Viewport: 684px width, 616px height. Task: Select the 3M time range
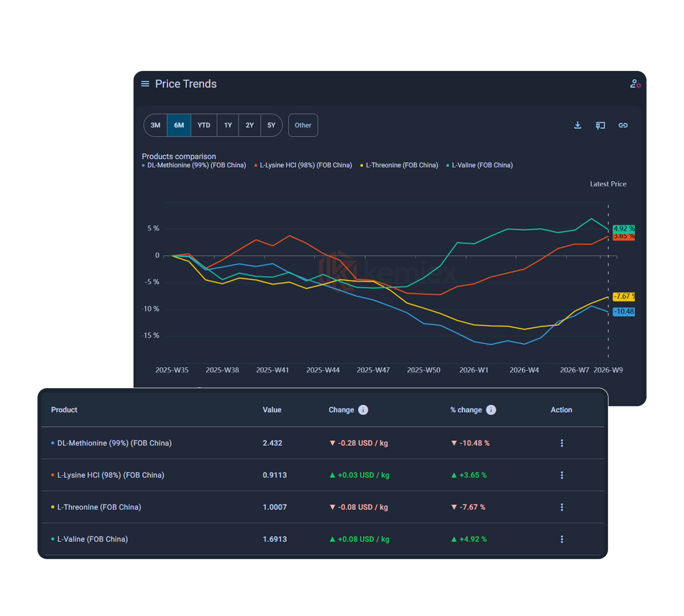click(x=156, y=125)
